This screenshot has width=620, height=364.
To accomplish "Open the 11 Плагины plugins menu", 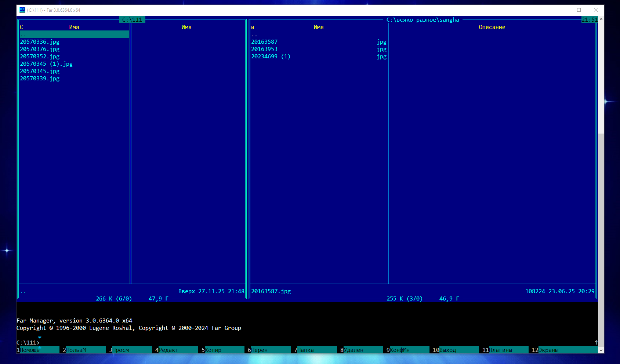I will 505,350.
